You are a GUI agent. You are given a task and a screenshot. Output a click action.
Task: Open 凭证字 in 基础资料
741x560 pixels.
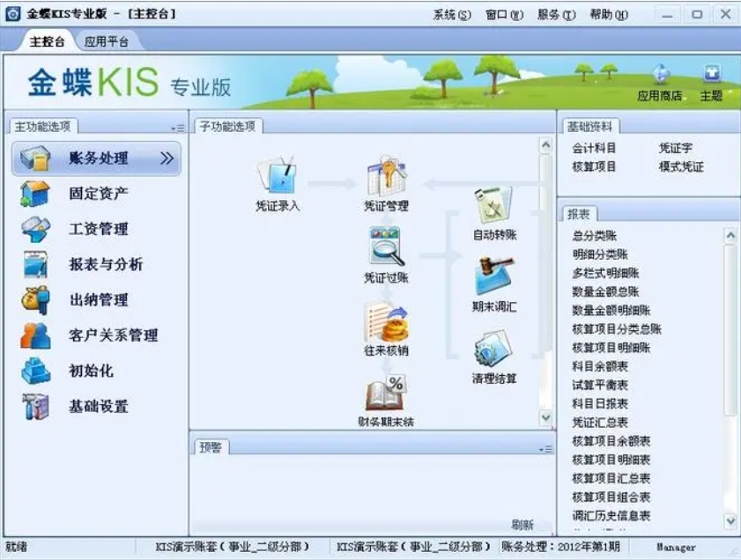pos(676,148)
